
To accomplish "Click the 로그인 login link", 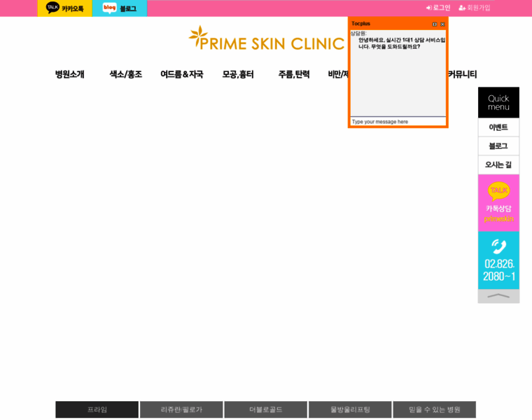I will (438, 8).
